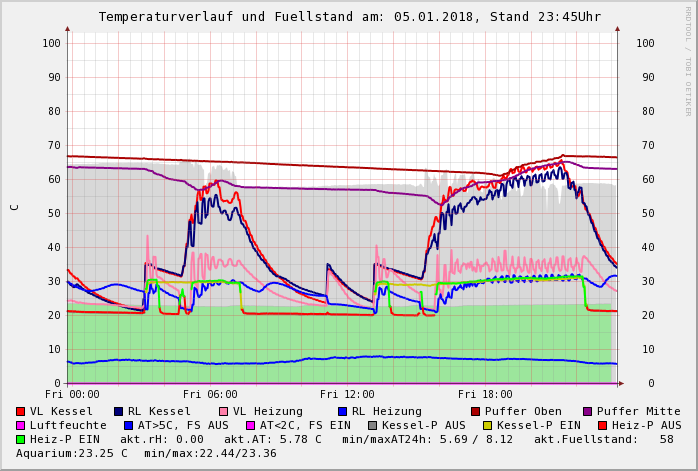
Task: Click the red VL Kessel legend swatch
Action: click(x=21, y=411)
